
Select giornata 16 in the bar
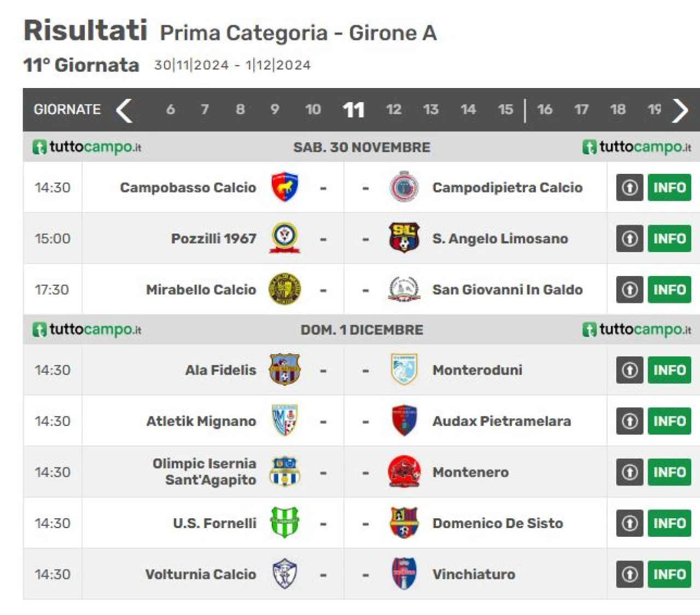[545, 109]
